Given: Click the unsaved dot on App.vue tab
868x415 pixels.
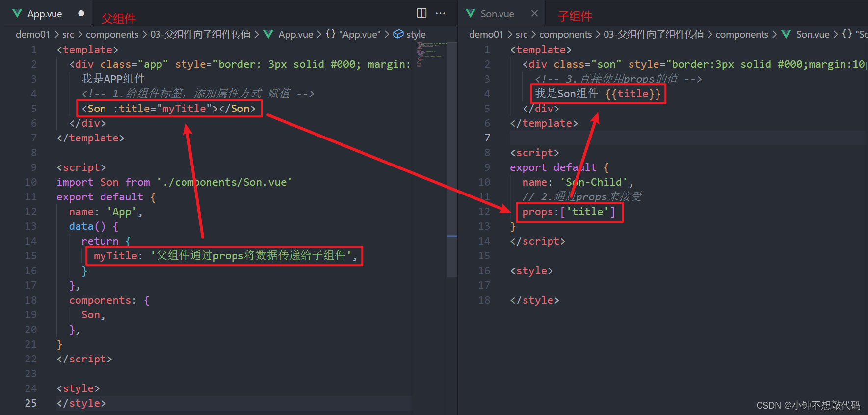Looking at the screenshot, I should tap(81, 13).
